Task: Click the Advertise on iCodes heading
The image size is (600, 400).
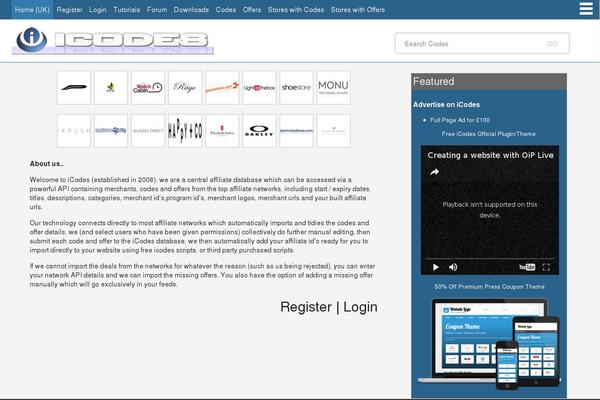Action: point(446,104)
